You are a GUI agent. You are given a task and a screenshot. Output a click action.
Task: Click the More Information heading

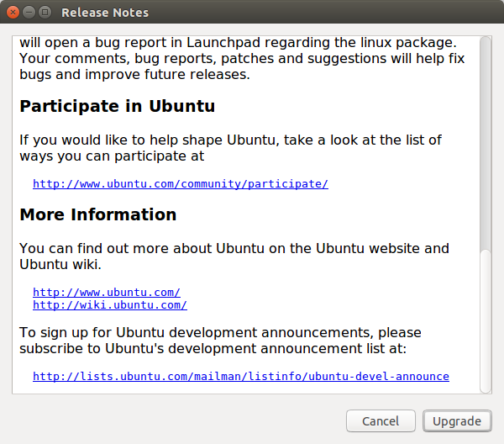[98, 214]
